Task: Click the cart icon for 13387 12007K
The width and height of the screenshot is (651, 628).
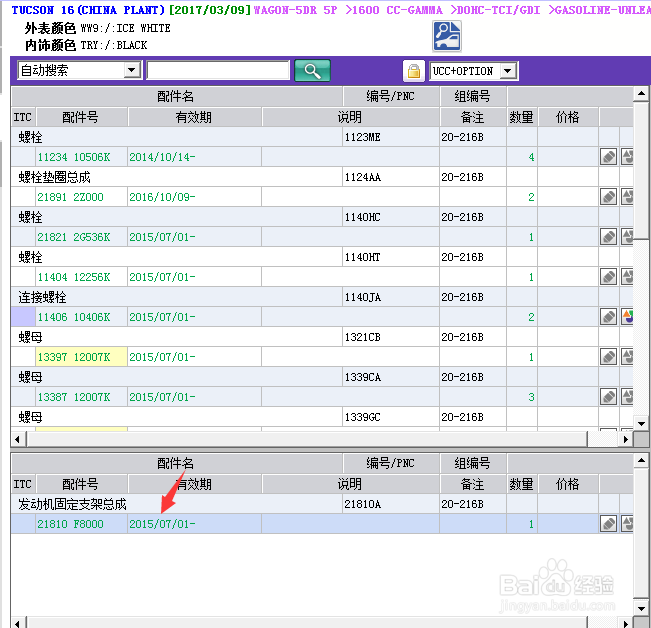Action: (627, 397)
